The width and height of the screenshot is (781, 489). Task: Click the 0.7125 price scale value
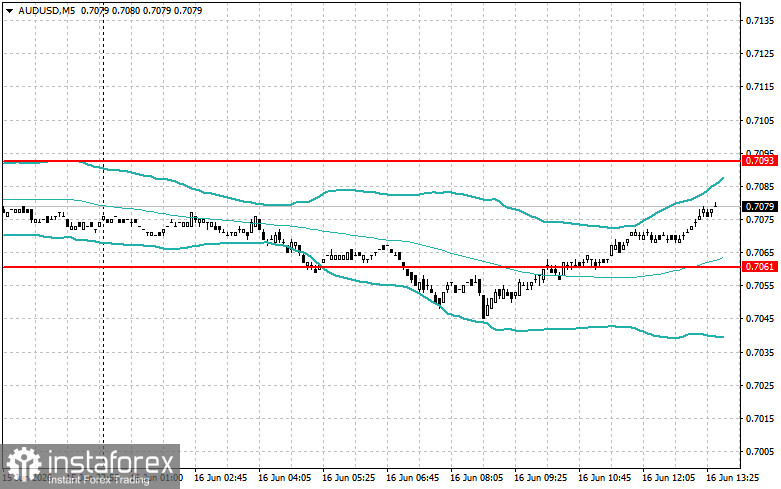click(760, 54)
